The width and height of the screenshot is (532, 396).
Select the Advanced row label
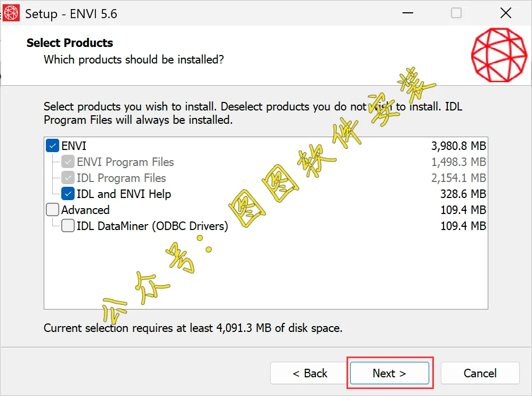[x=85, y=210]
